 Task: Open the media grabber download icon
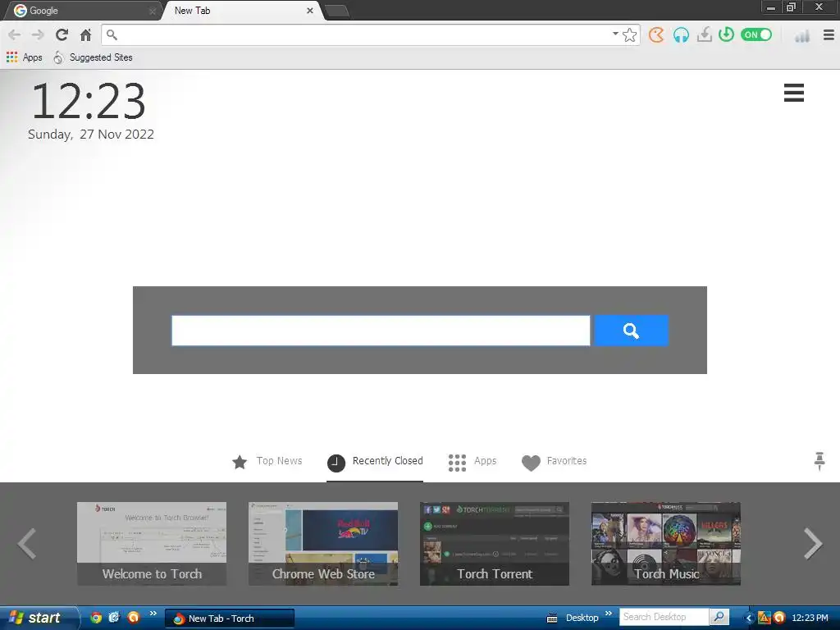pos(705,34)
